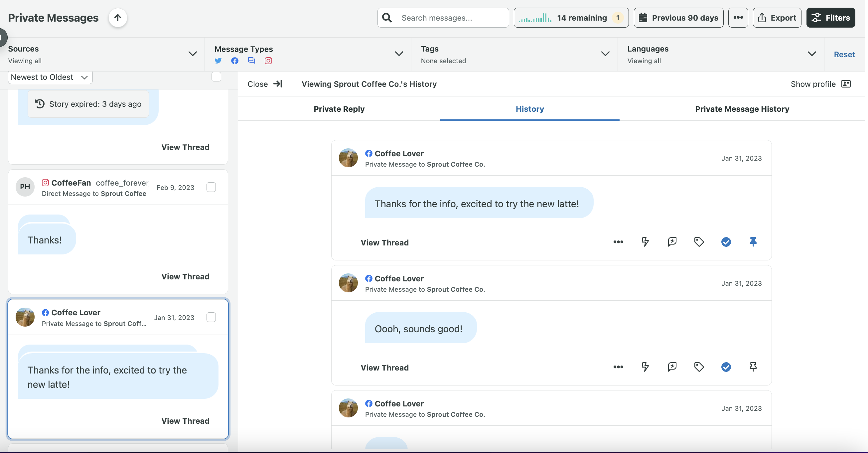868x453 pixels.
Task: Click lightning icon on 'Oooh, sounds good!' card
Action: click(645, 367)
